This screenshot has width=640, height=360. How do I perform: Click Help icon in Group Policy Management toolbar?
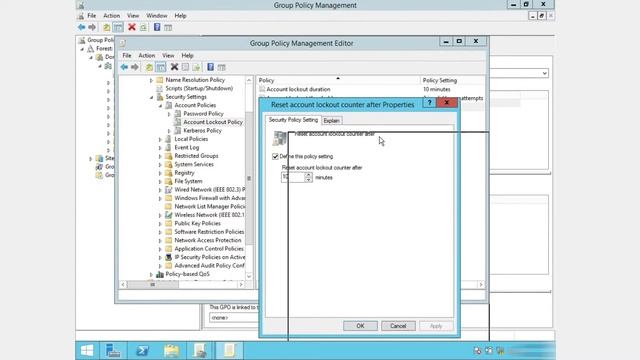click(x=157, y=27)
